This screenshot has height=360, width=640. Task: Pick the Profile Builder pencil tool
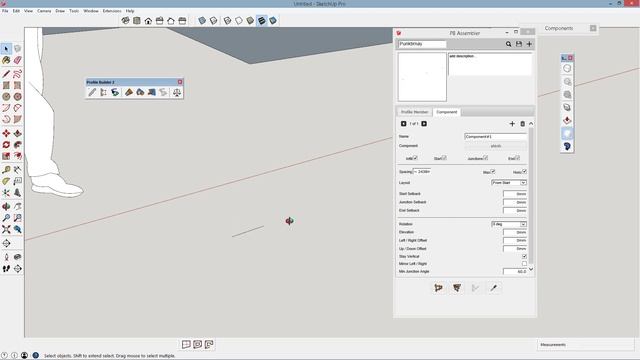[92, 93]
